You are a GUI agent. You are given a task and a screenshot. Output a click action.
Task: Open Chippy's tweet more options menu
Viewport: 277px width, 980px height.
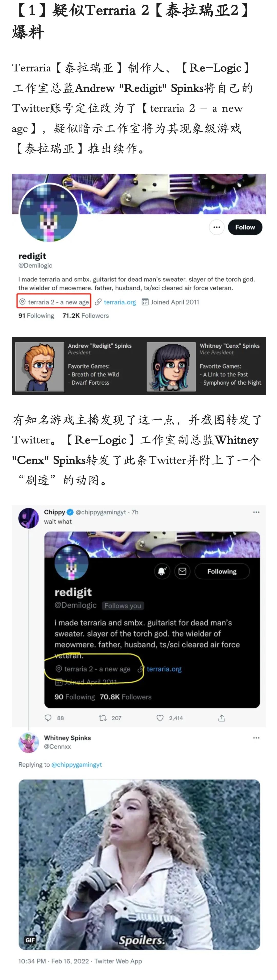tap(256, 512)
